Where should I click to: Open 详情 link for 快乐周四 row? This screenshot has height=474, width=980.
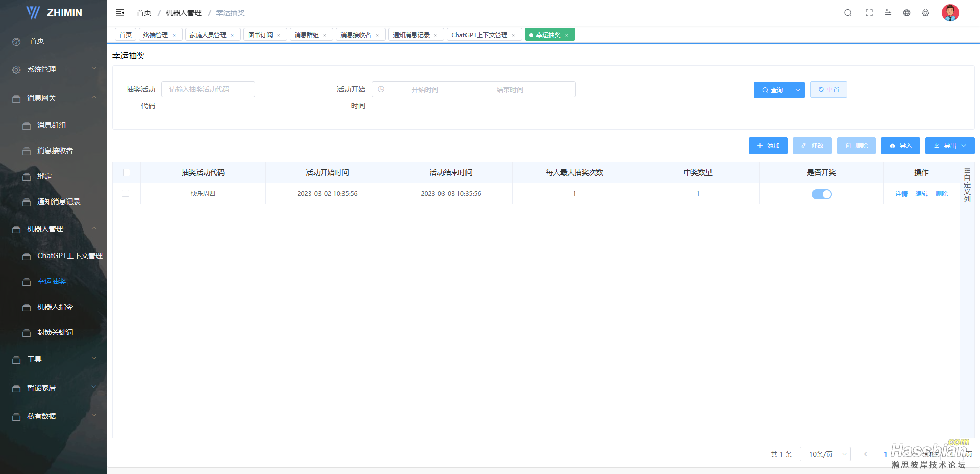point(901,194)
